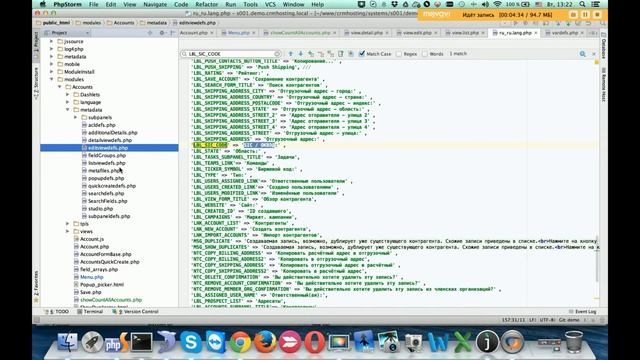This screenshot has width=640, height=360.
Task: Open the Event Log
Action: [x=582, y=311]
